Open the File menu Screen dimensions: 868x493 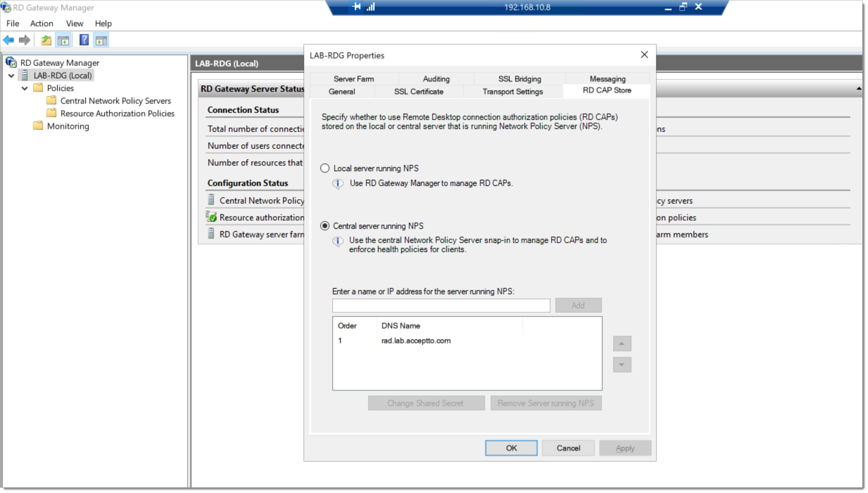pyautogui.click(x=13, y=24)
